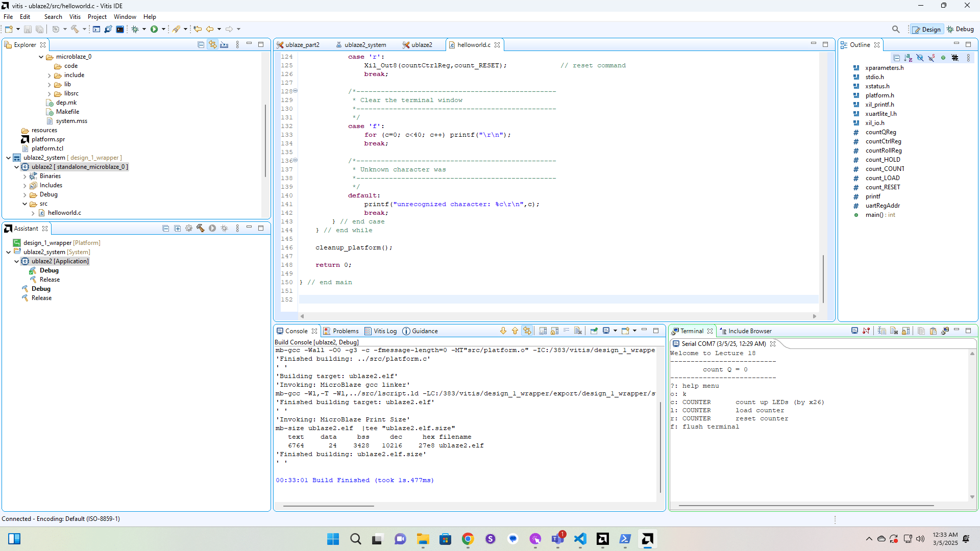Screen dimensions: 980x551
Task: Toggle Scroll Lock in Console toolbar
Action: (554, 331)
